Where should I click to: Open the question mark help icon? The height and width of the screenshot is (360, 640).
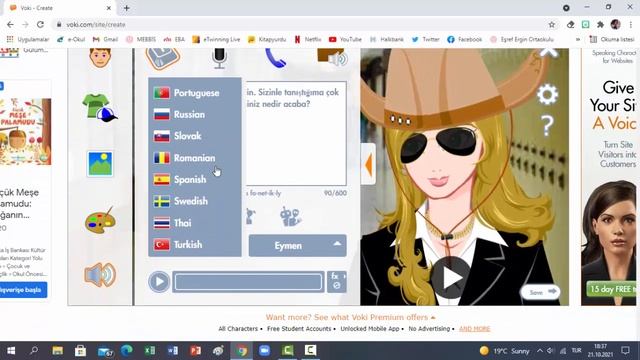click(547, 125)
